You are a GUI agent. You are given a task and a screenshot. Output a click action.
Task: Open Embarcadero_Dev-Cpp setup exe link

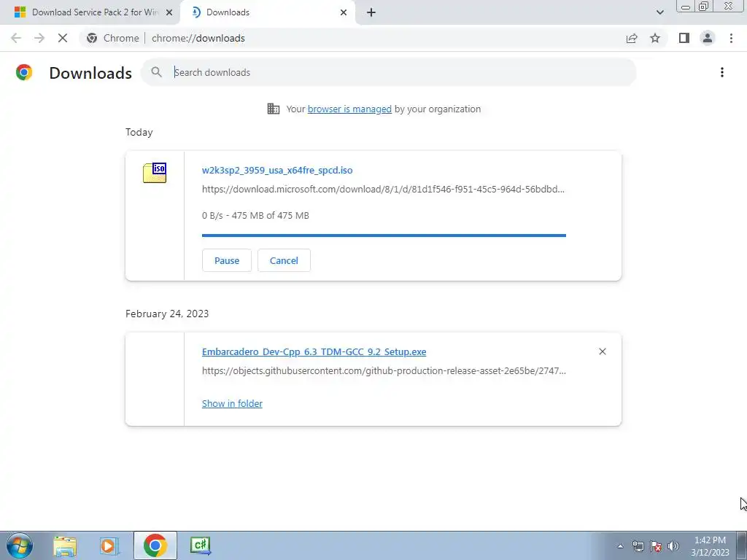coord(314,352)
